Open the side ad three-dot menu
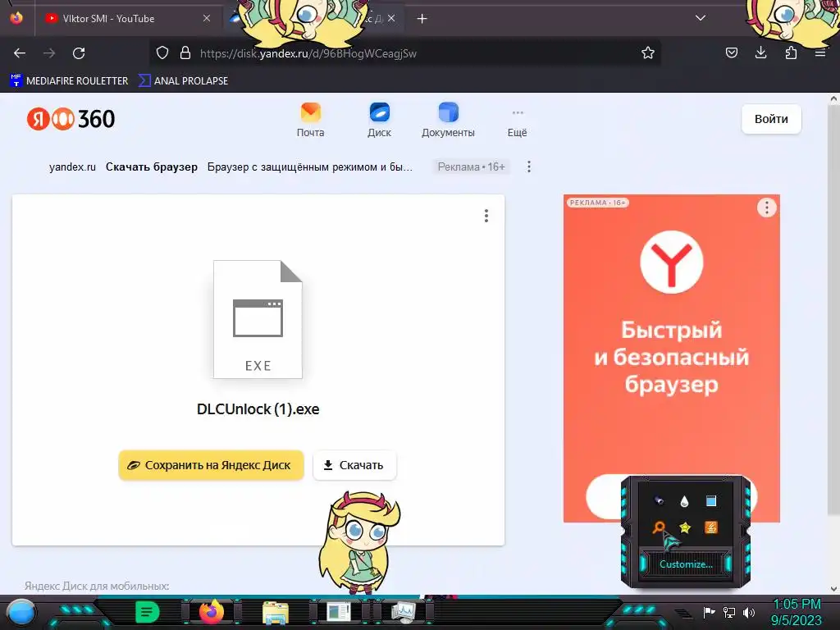The image size is (840, 630). pos(767,208)
